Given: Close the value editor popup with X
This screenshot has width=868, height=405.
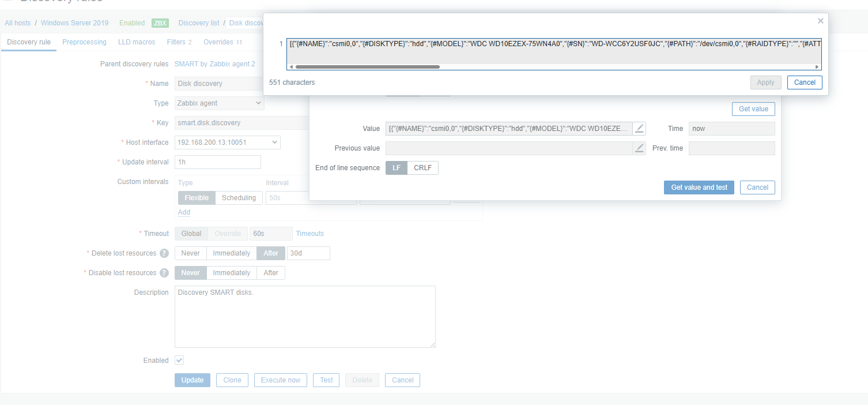Looking at the screenshot, I should pyautogui.click(x=821, y=21).
